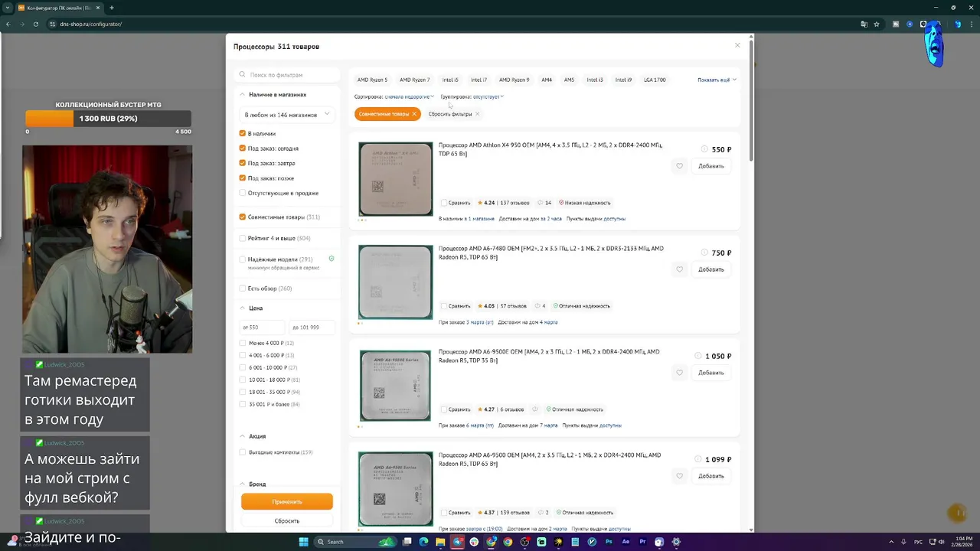Check the 'Есть обзор' filter

pyautogui.click(x=243, y=289)
